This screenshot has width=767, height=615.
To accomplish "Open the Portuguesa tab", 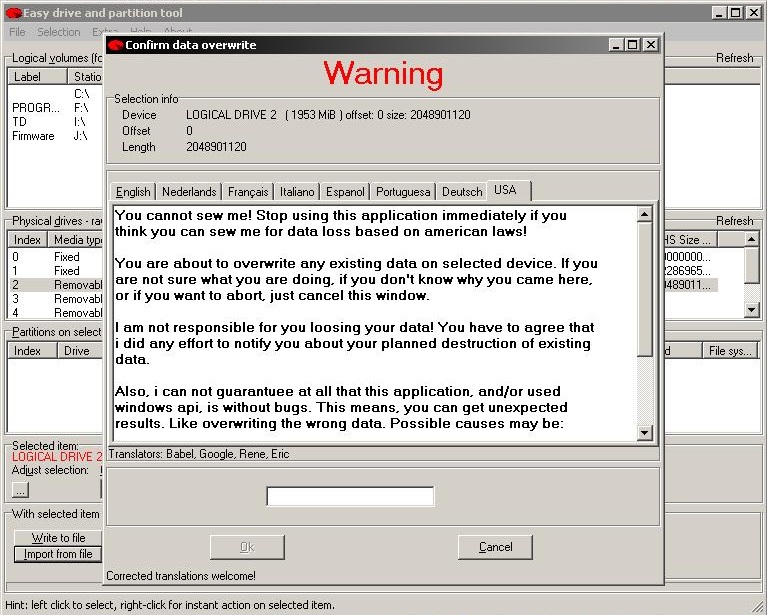I will click(x=403, y=192).
